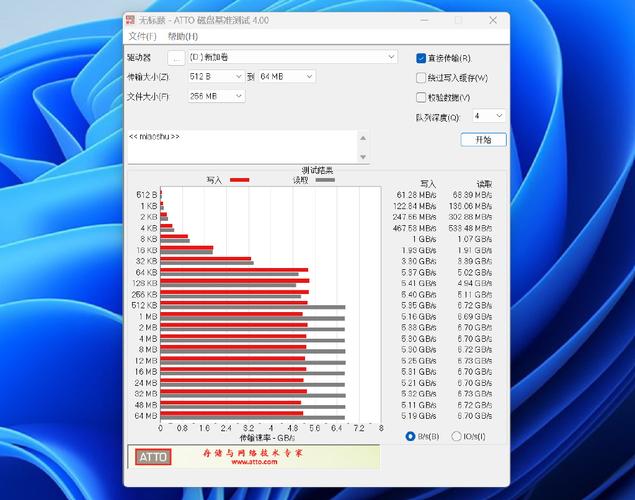Click the drive browse "..." button
This screenshot has height=500, width=635.
coord(176,58)
